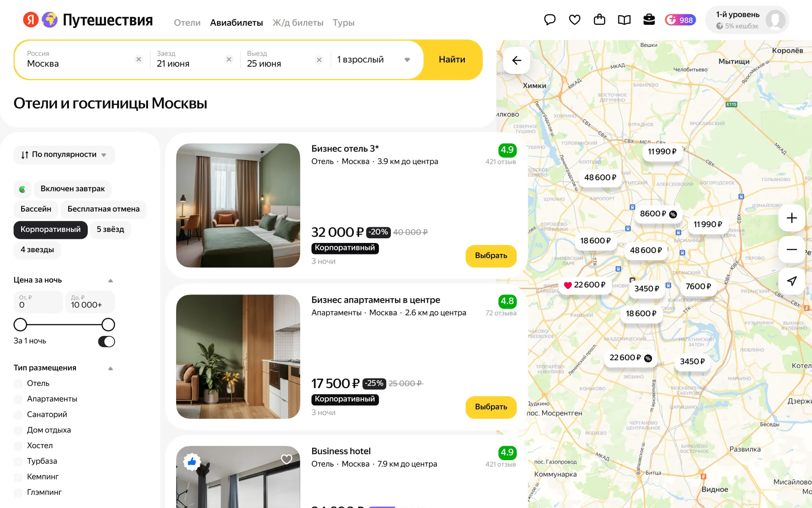This screenshot has height=508, width=812.
Task: Open the shopping bag orders icon
Action: coord(599,20)
